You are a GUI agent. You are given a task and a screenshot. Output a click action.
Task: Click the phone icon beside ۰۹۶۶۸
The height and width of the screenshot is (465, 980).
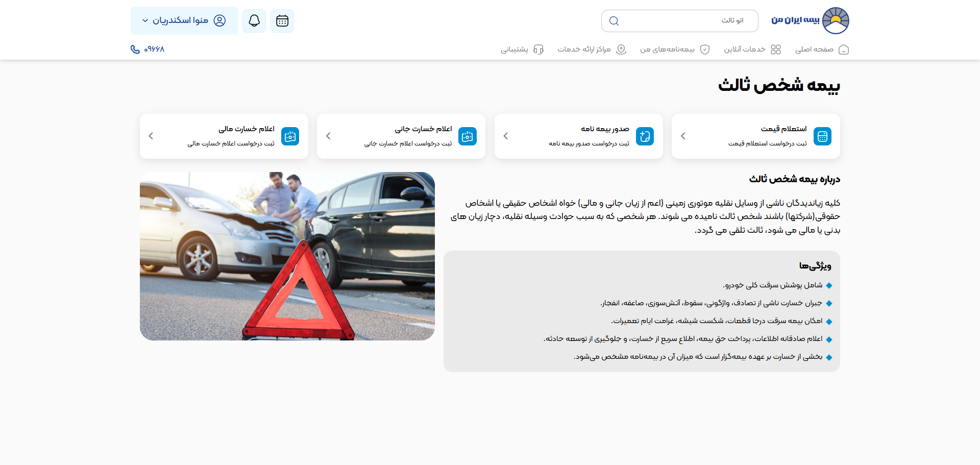135,50
